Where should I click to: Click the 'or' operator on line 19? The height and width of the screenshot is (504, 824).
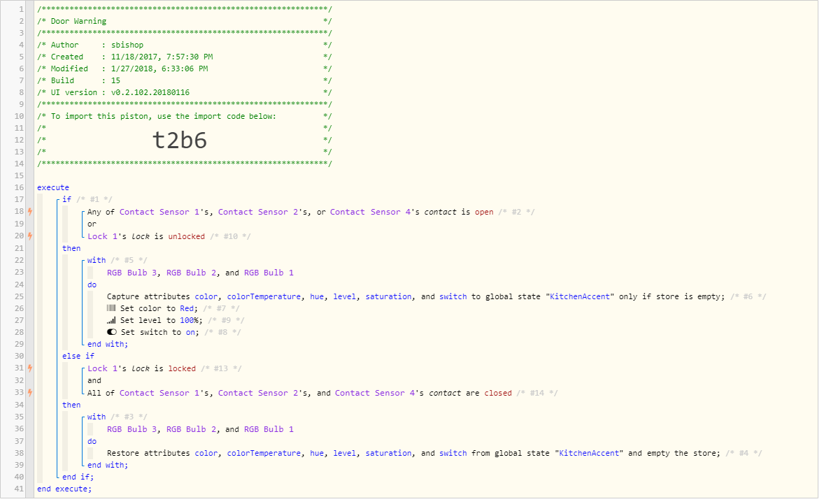pyautogui.click(x=92, y=224)
